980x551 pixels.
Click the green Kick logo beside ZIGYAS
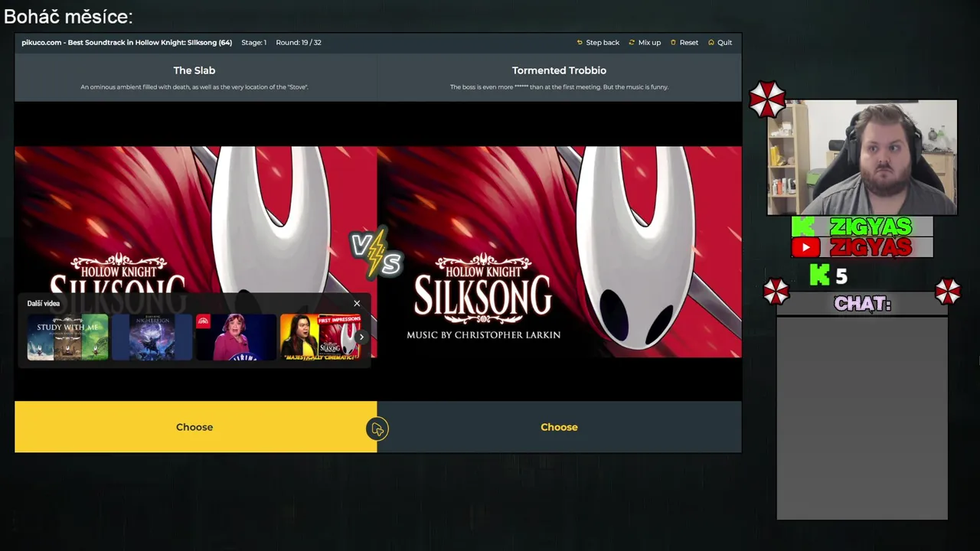pos(803,227)
